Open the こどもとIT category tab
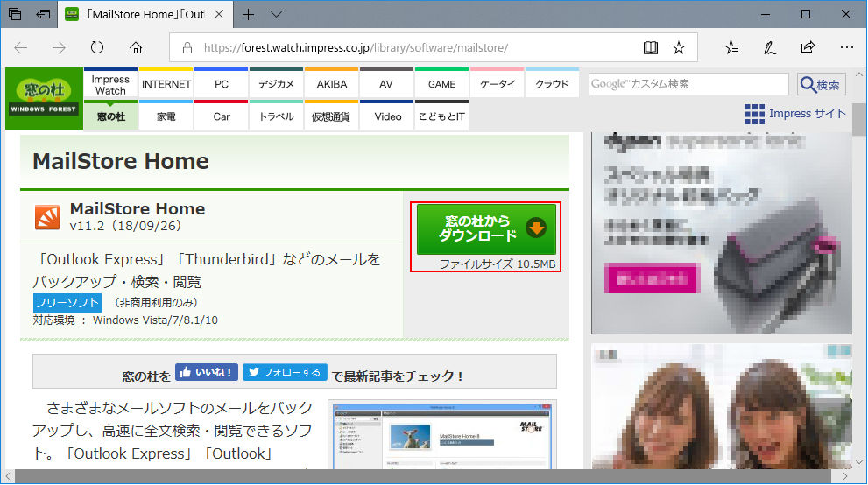868x485 pixels. pyautogui.click(x=441, y=116)
